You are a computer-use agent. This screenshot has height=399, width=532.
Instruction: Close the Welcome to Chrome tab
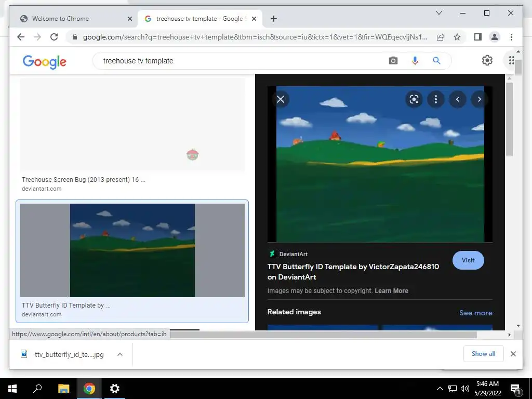coord(129,19)
